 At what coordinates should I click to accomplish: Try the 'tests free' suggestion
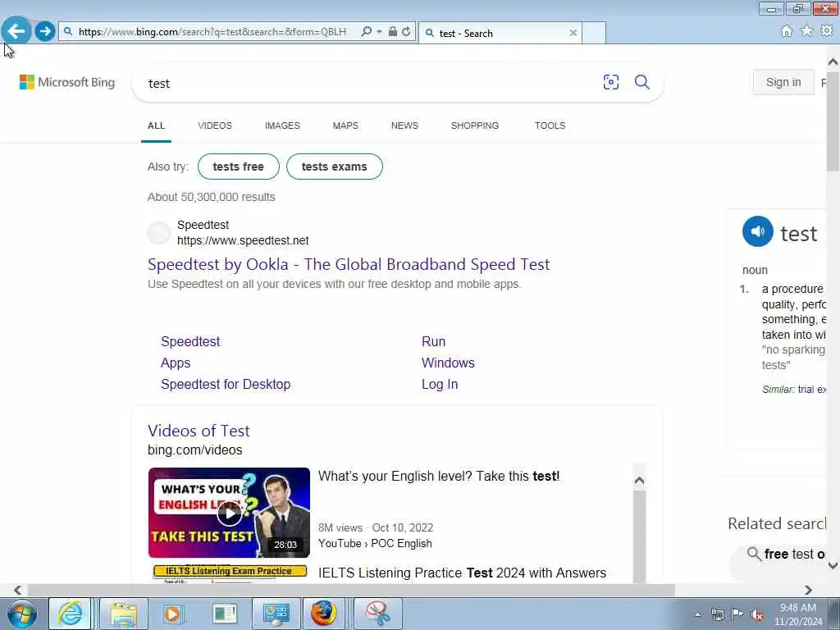click(x=239, y=167)
